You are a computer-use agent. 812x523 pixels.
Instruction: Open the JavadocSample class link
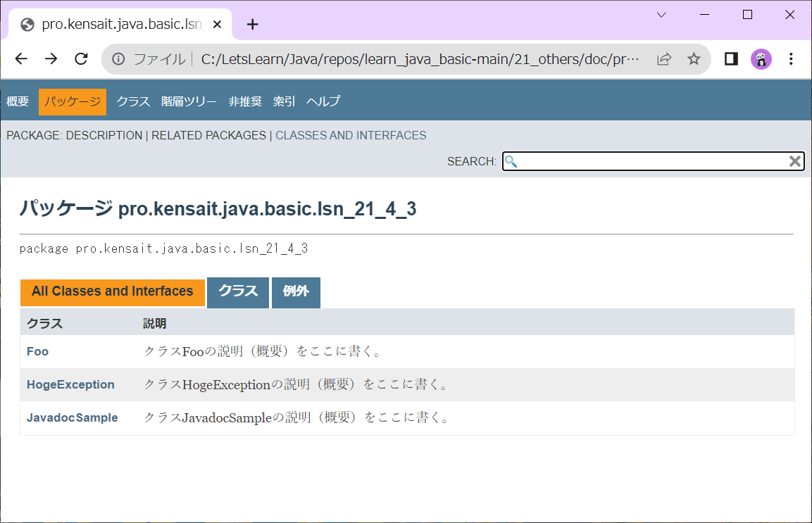pyautogui.click(x=72, y=417)
